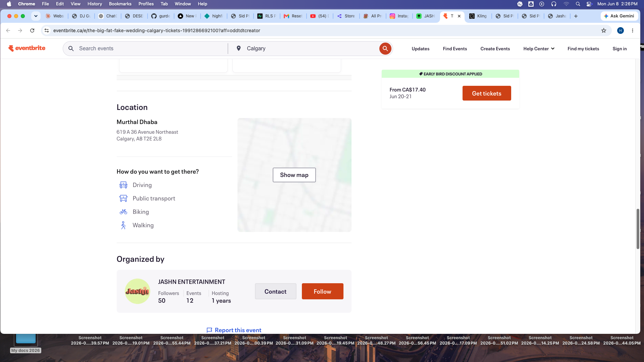
Task: Open Chrome three-dot menu
Action: click(633, 31)
